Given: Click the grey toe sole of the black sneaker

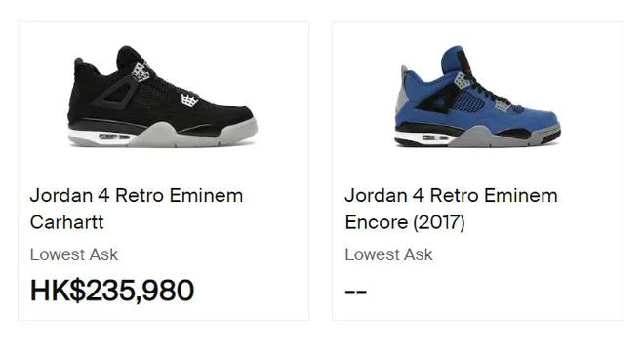Looking at the screenshot, I should (x=239, y=132).
